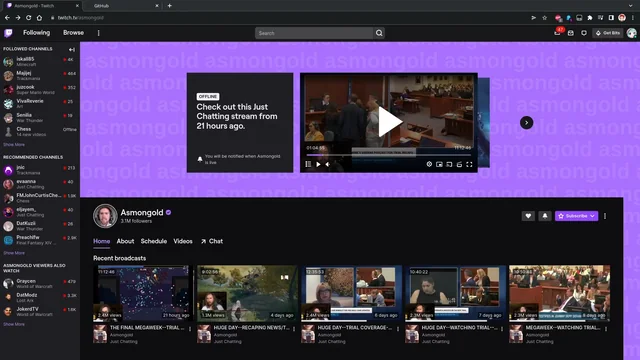Open the channel options dots beside Subscribe
Screen dimensions: 640x360
[x=605, y=216]
